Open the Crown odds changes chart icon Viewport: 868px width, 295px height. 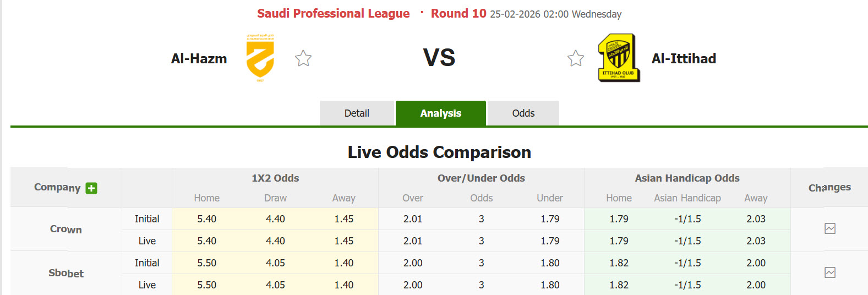[x=830, y=228]
